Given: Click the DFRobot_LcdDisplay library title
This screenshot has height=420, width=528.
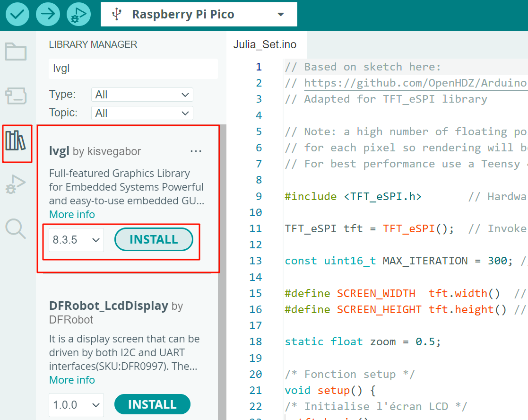Looking at the screenshot, I should (108, 306).
